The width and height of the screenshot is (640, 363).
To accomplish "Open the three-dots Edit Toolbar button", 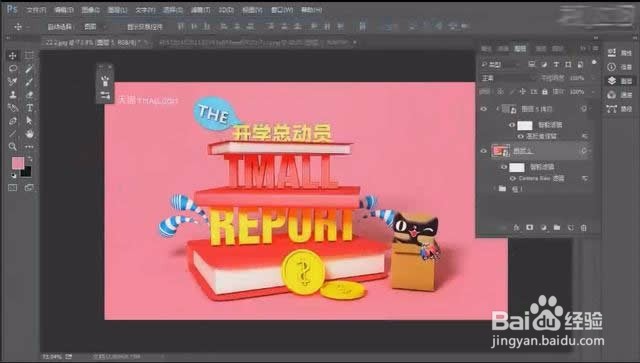I will click(x=29, y=147).
